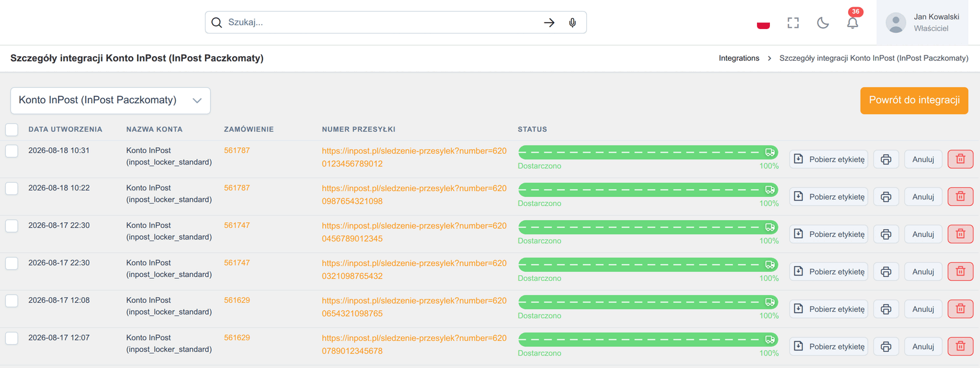Select checkbox for the 2026-08-17 12:08 row

[x=12, y=301]
